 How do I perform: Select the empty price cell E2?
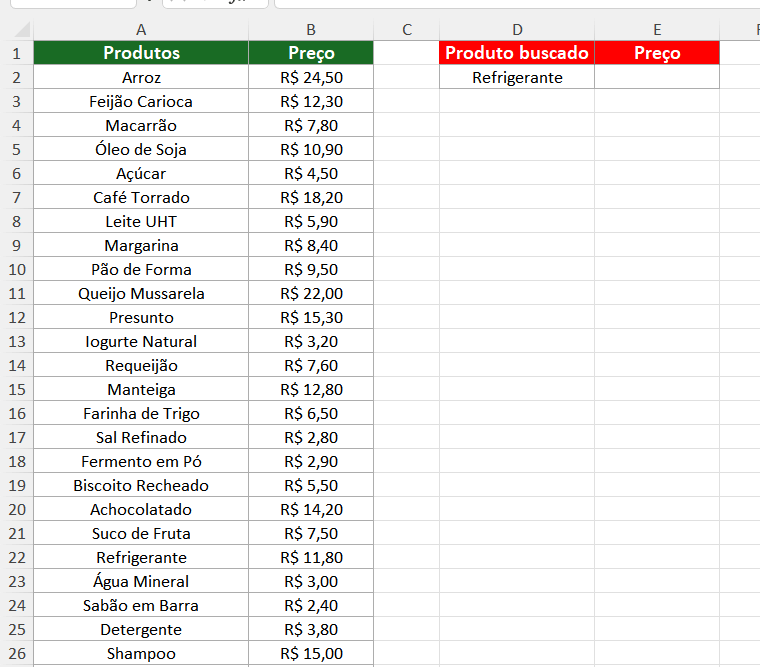tap(657, 77)
